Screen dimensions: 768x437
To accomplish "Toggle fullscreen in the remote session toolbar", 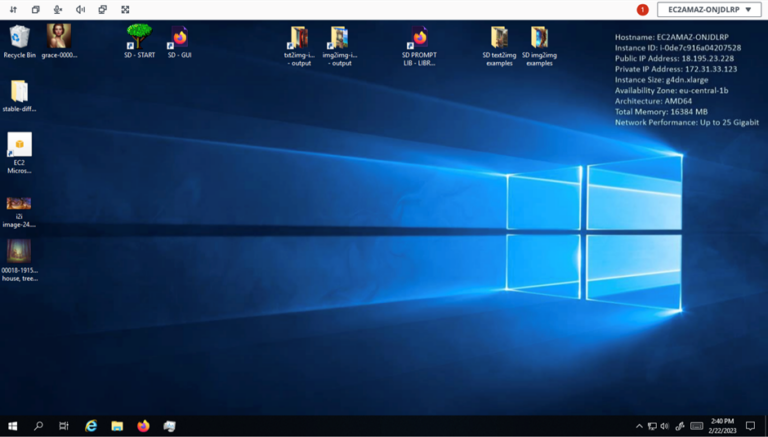I will click(x=125, y=9).
